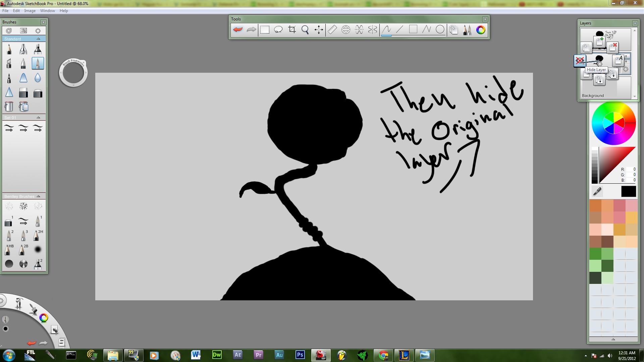Click the Brush Properties puck

tap(73, 73)
